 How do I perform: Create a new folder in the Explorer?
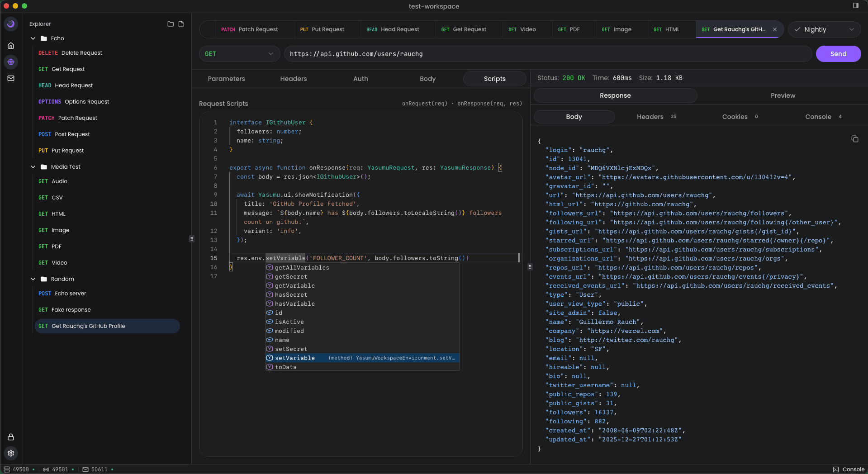click(x=170, y=24)
